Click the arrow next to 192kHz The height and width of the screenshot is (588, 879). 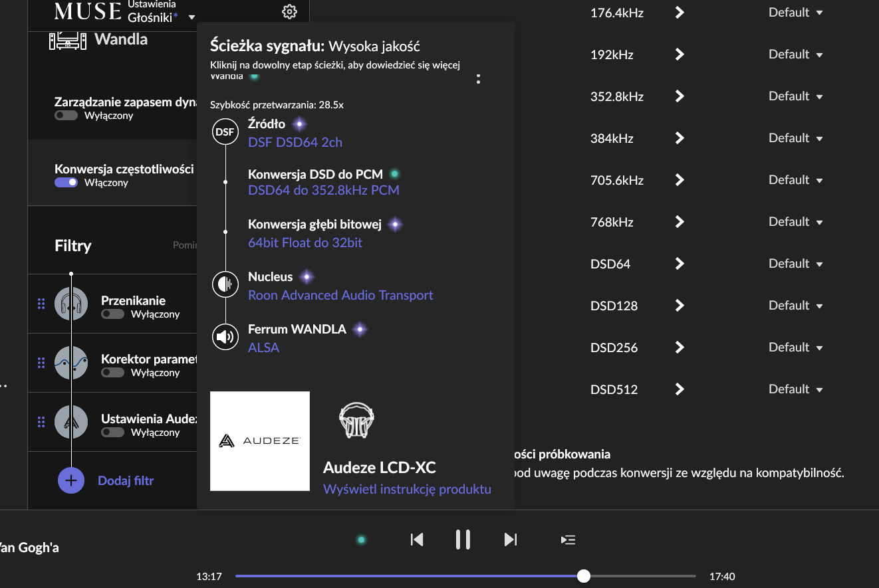[680, 54]
